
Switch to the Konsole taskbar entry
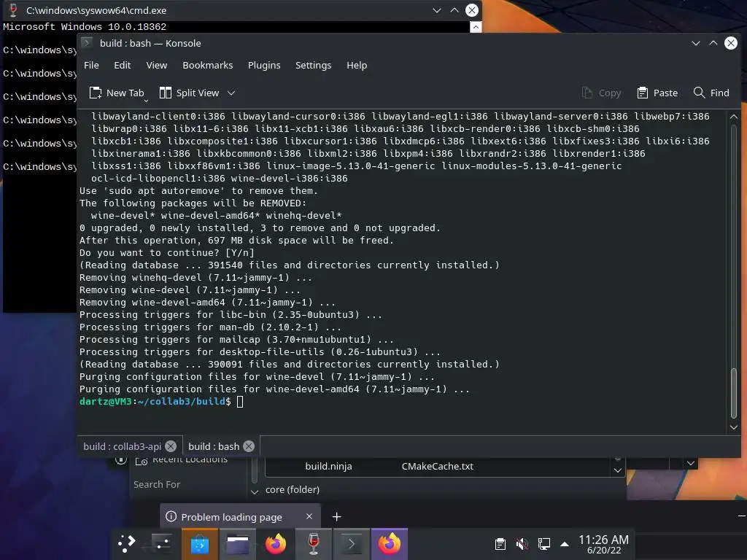tap(351, 543)
